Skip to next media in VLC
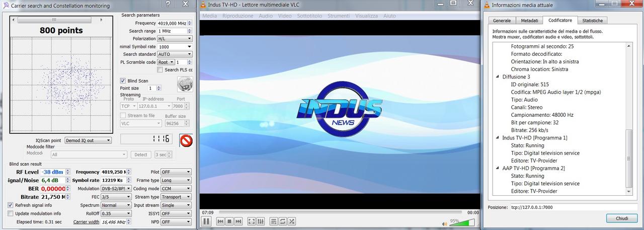 click(x=238, y=221)
